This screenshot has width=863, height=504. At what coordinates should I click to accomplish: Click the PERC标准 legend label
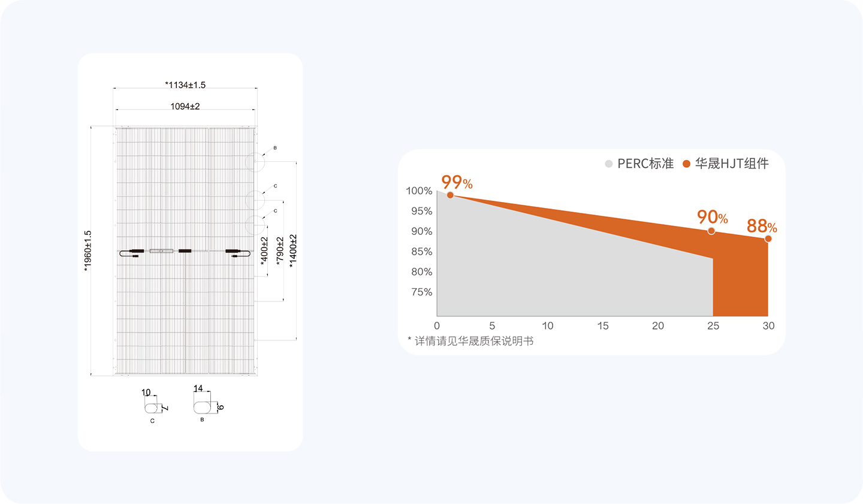[x=645, y=164]
